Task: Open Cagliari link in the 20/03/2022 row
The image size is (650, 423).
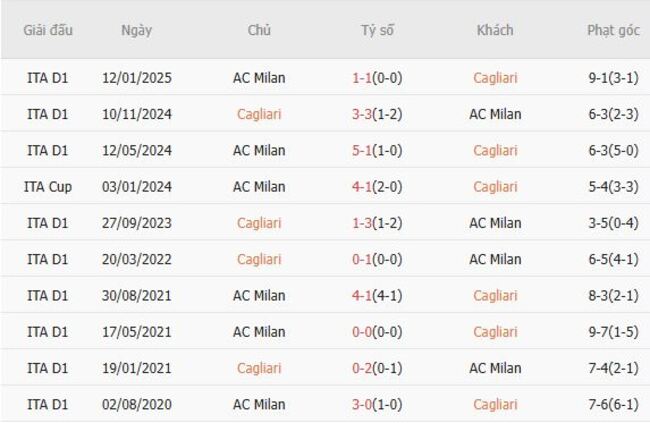Action: tap(259, 259)
